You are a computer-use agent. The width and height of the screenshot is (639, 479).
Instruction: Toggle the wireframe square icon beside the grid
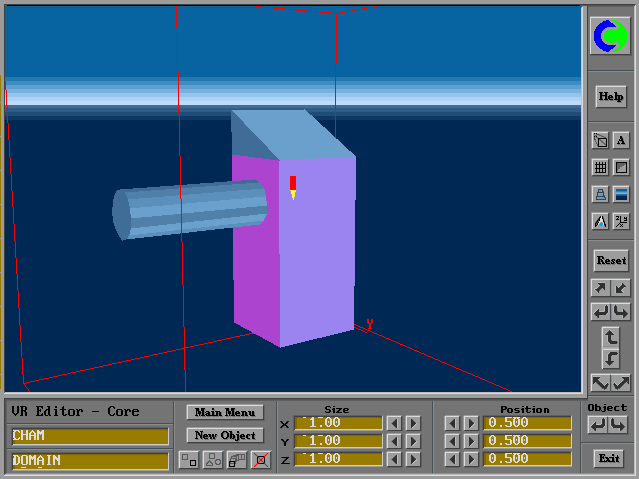[621, 168]
